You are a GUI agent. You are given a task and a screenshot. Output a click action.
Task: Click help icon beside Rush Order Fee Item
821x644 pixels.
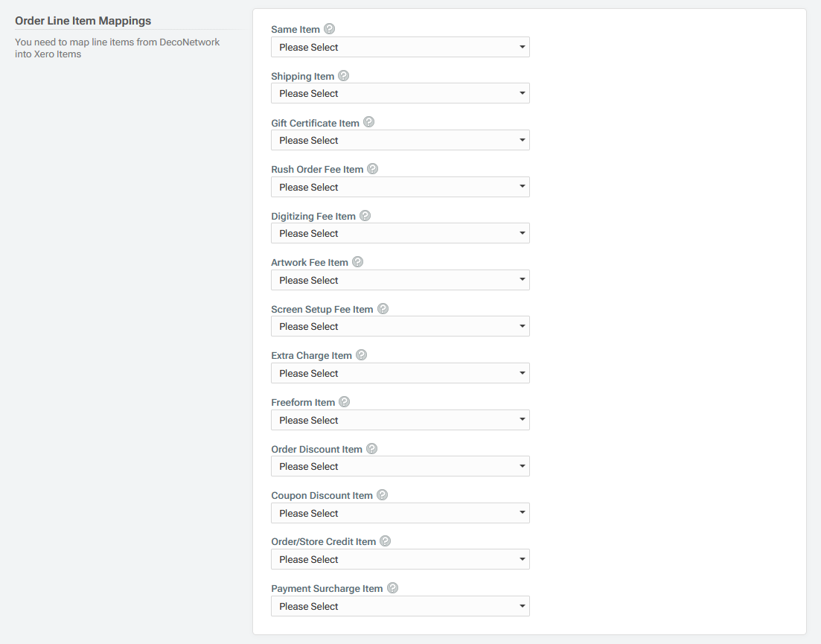tap(372, 168)
